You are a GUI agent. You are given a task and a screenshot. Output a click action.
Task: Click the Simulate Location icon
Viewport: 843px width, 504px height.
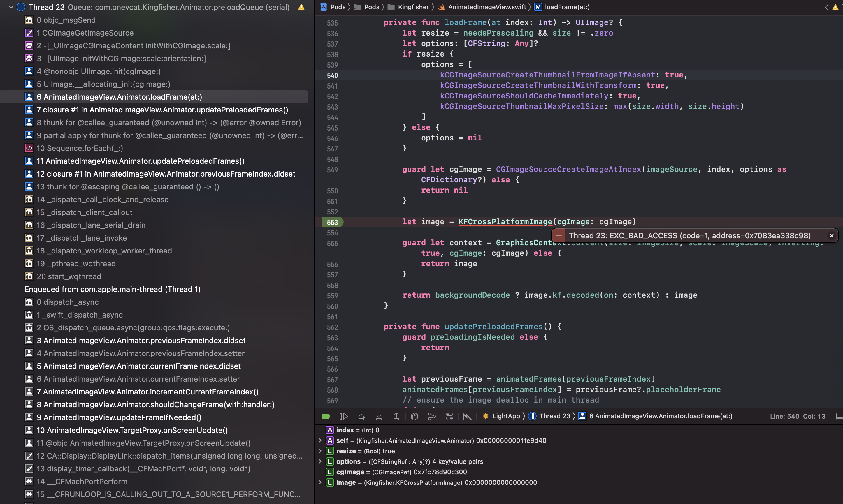(468, 416)
